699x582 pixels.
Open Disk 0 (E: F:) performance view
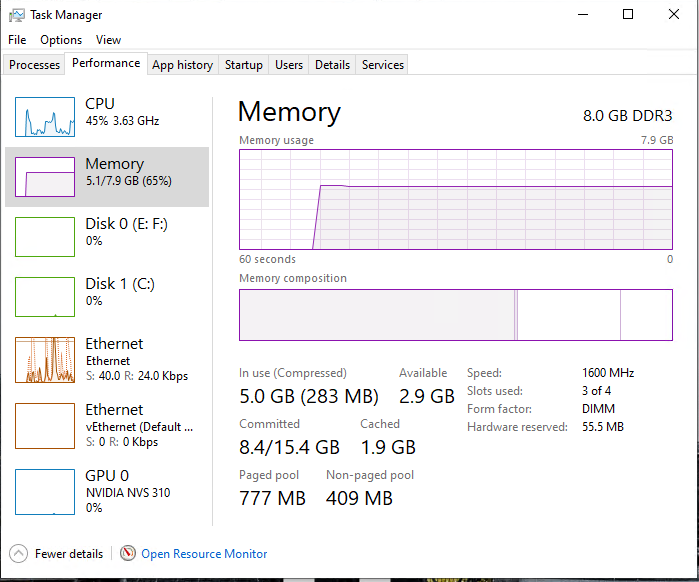coord(107,237)
